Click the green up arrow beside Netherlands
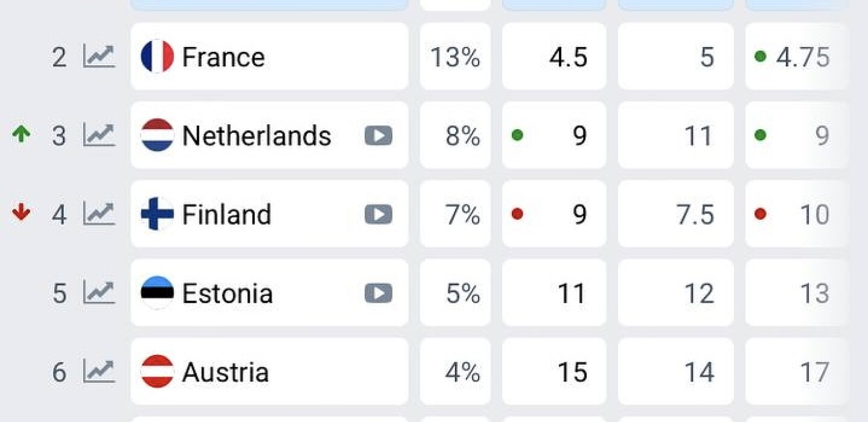This screenshot has height=422, width=868. coord(21,134)
